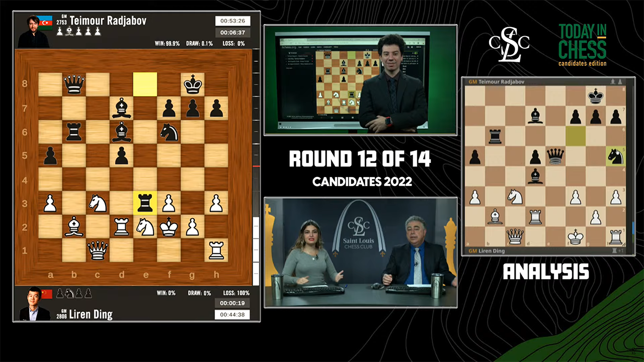
Task: Select the white queen on c1, main board
Action: (98, 250)
